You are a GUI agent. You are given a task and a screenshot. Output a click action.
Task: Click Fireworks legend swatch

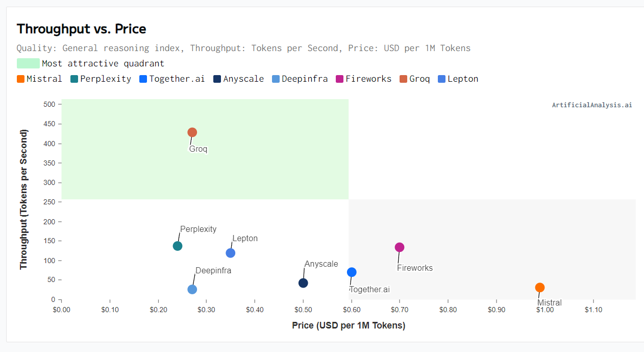339,79
